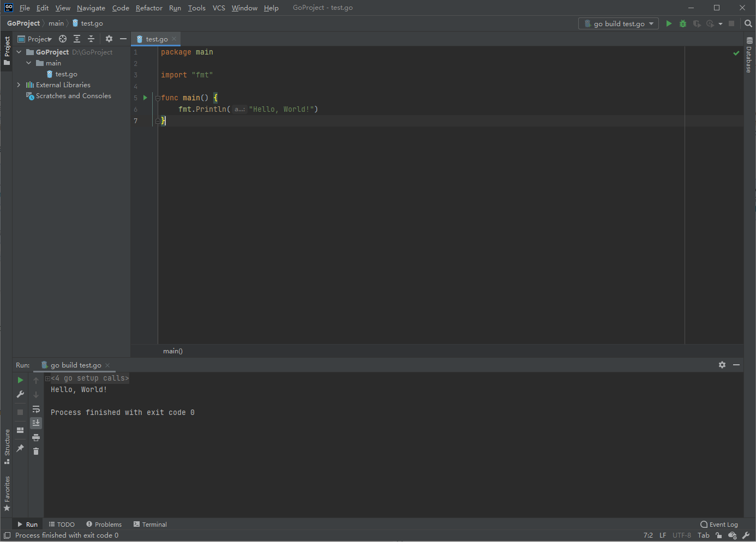
Task: Click the parameter hint in Println
Action: coord(239,109)
